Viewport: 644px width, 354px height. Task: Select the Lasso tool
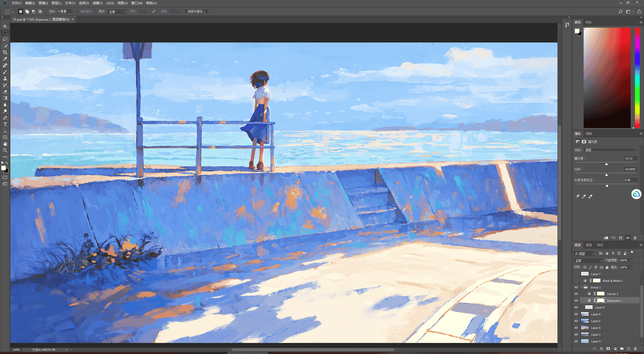[x=5, y=39]
